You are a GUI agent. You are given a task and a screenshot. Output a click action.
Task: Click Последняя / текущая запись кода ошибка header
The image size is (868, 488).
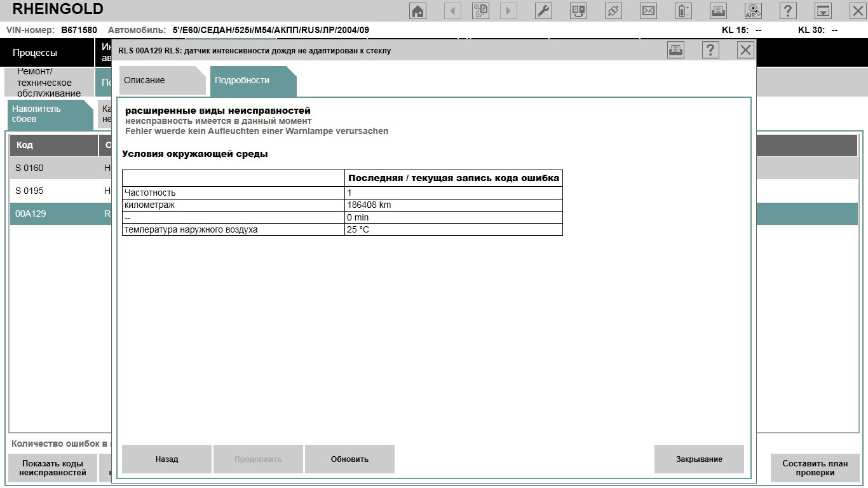(x=454, y=178)
